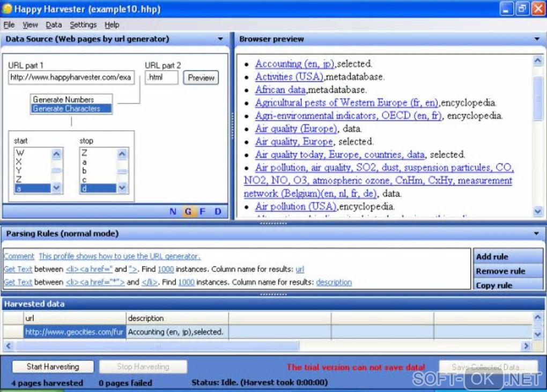Click the geocities url table cell
Viewport: 547px width, 392px height.
pos(75,331)
